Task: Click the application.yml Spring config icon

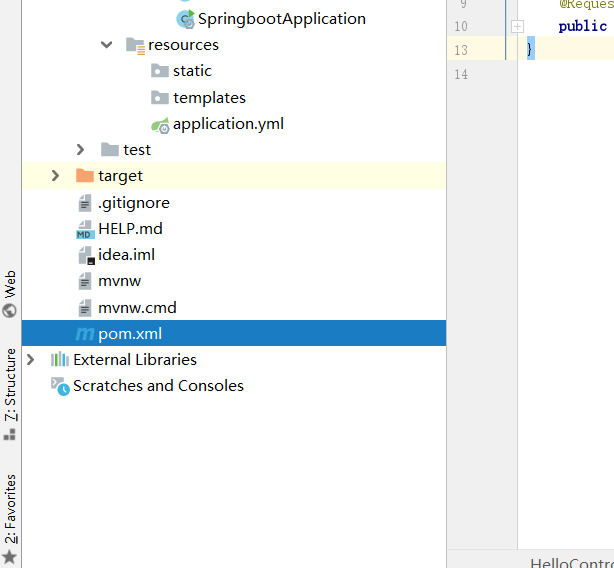Action: point(161,125)
